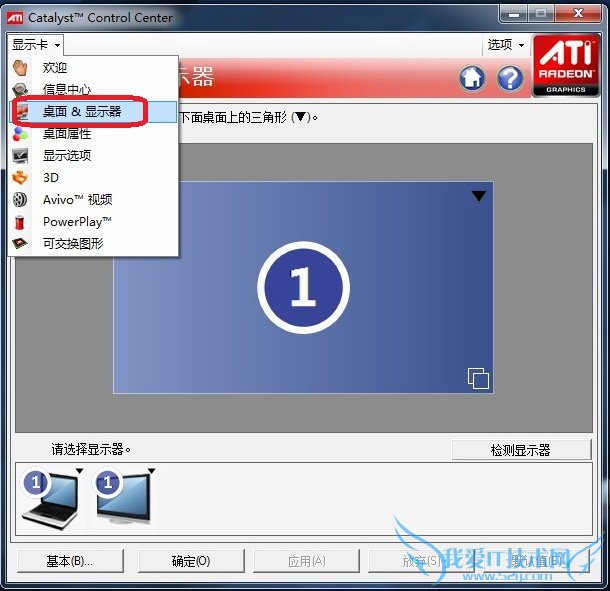Click the 默认值 button

(536, 561)
